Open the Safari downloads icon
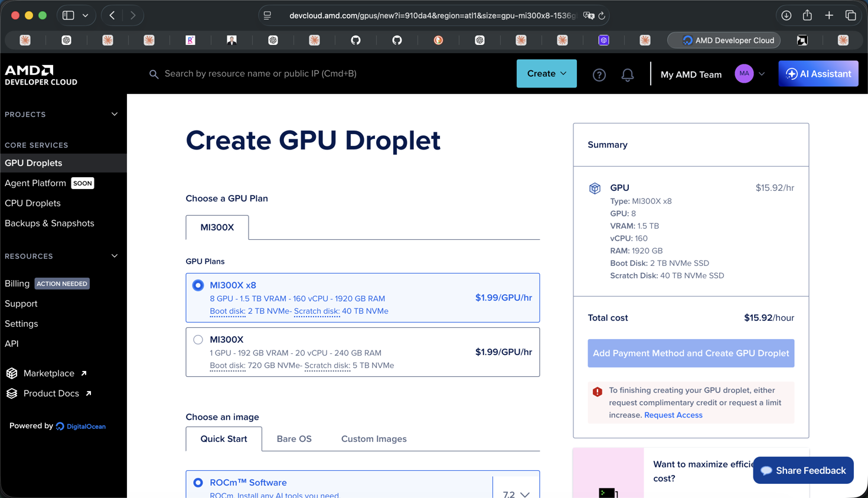This screenshot has height=498, width=868. (x=787, y=15)
